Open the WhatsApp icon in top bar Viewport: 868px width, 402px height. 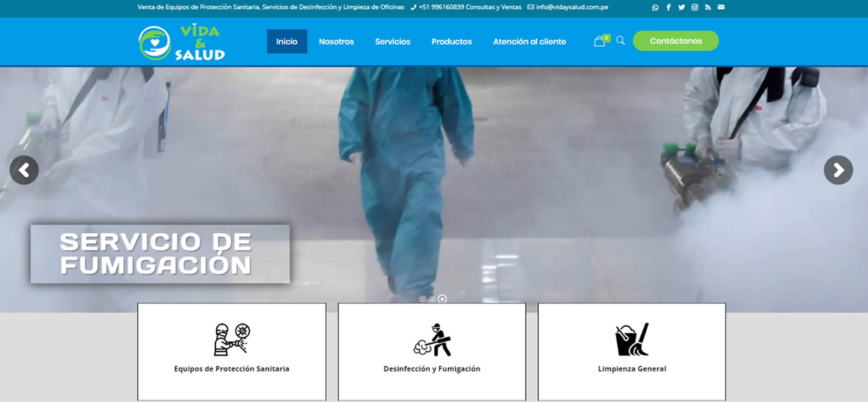pyautogui.click(x=655, y=7)
